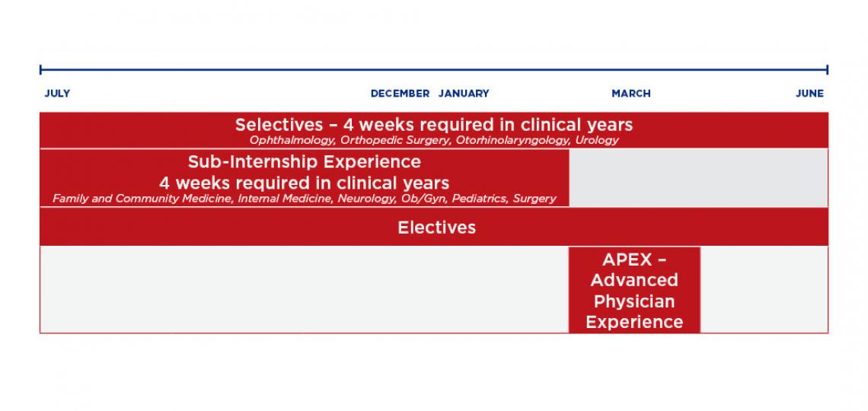Click the Selectives heading in the top bar
The width and height of the screenshot is (868, 411).
[433, 124]
